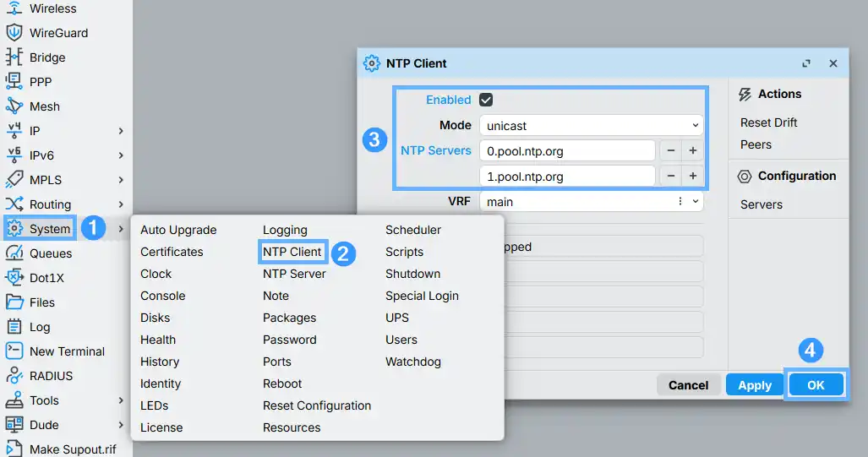Click the Mesh icon in sidebar
This screenshot has height=457, width=868.
[x=14, y=106]
